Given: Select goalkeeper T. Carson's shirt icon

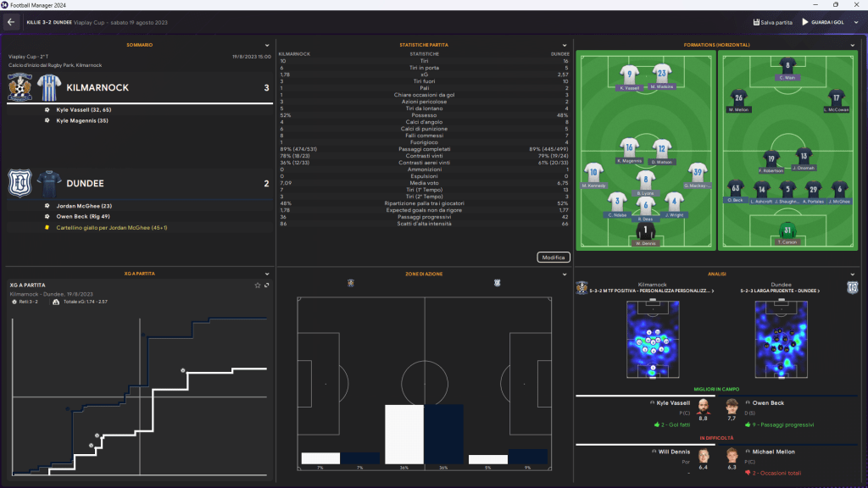Looking at the screenshot, I should pyautogui.click(x=787, y=230).
